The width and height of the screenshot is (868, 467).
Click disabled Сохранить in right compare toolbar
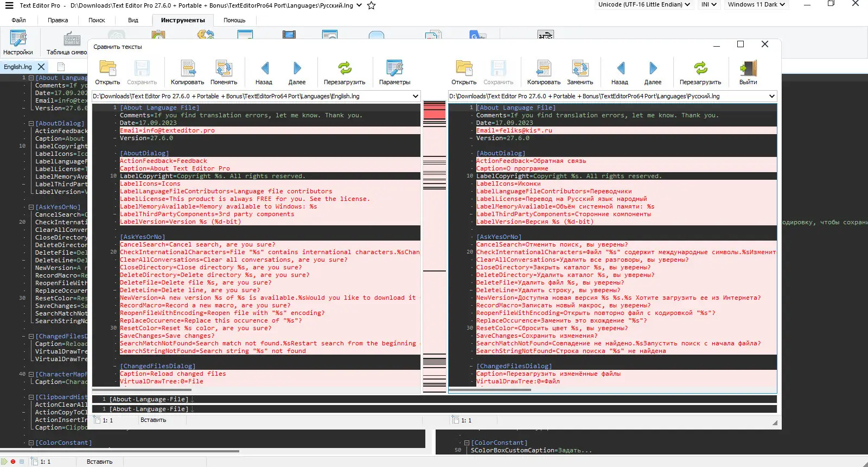point(498,72)
